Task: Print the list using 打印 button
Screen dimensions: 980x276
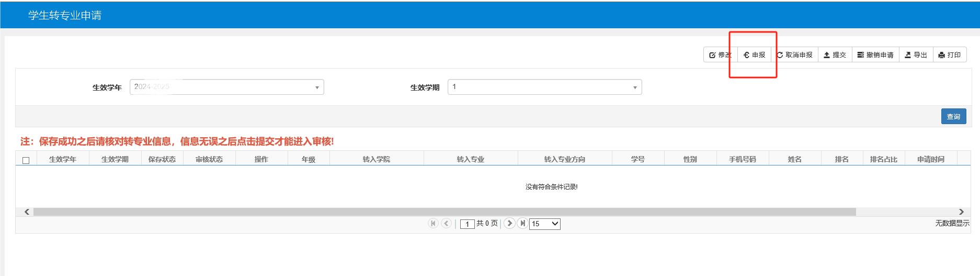Action: click(x=950, y=55)
